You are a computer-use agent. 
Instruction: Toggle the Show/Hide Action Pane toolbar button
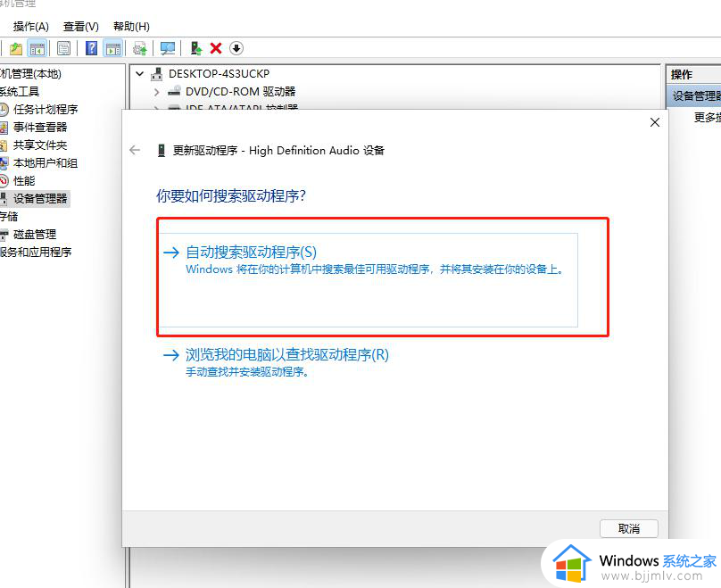(113, 48)
